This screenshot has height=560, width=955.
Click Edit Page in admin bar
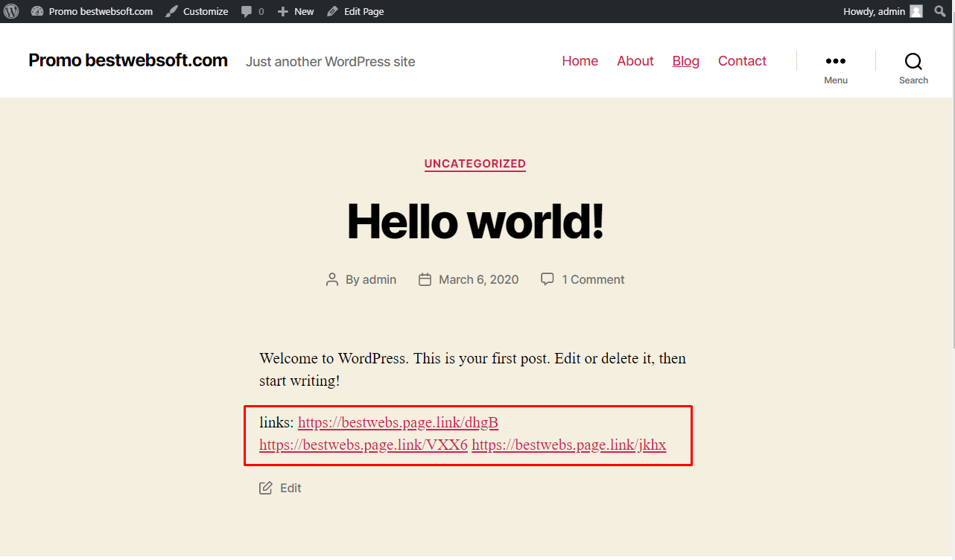tap(355, 11)
